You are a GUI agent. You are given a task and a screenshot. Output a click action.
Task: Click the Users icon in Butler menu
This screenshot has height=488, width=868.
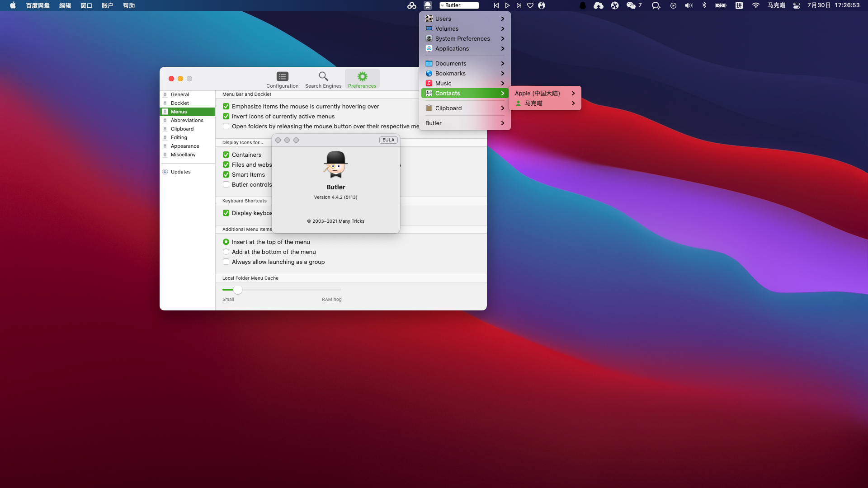pos(429,19)
